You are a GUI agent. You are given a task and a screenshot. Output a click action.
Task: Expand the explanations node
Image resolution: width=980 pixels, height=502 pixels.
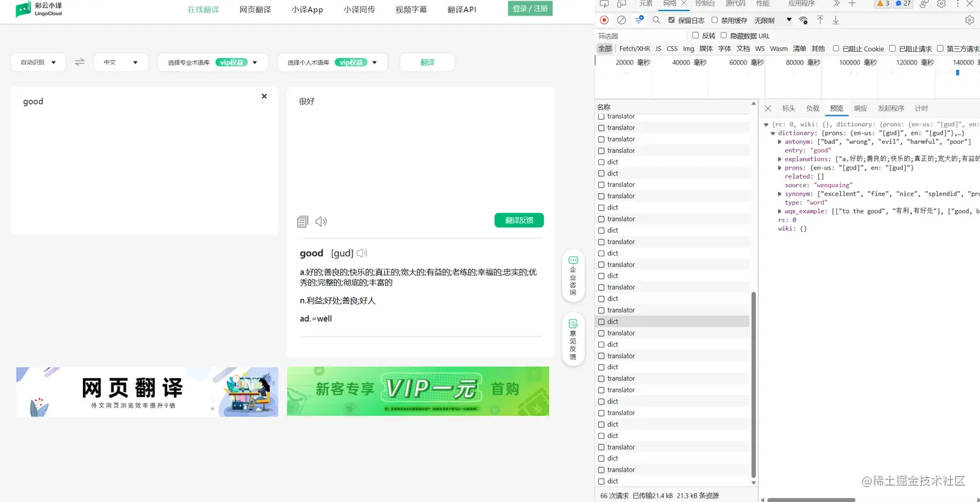780,159
